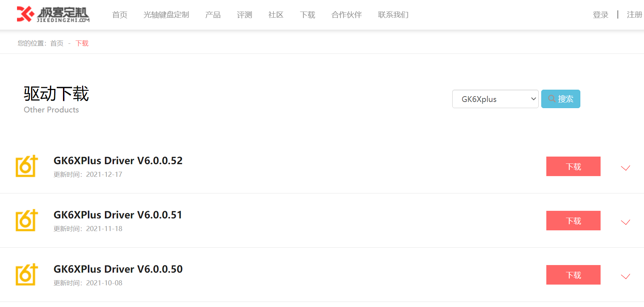Open the 产品 menu item

pos(213,15)
